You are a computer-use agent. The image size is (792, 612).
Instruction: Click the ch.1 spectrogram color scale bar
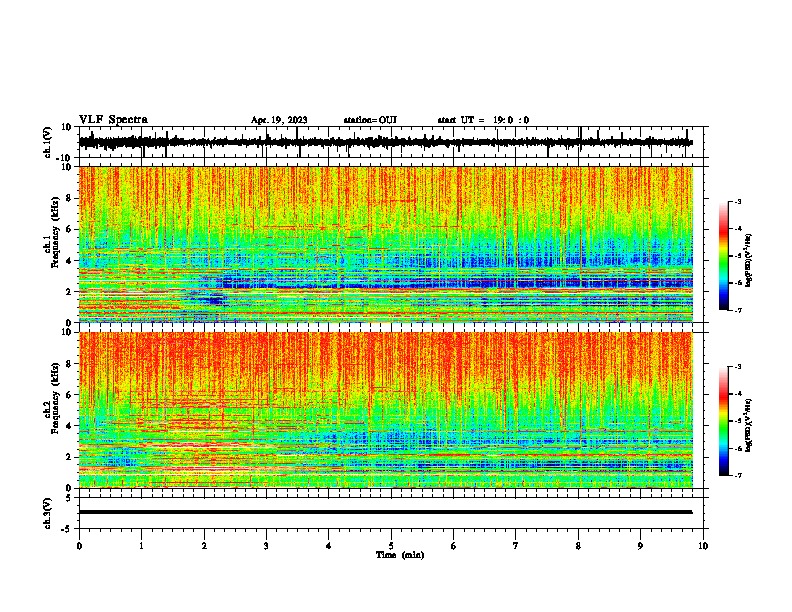point(723,256)
